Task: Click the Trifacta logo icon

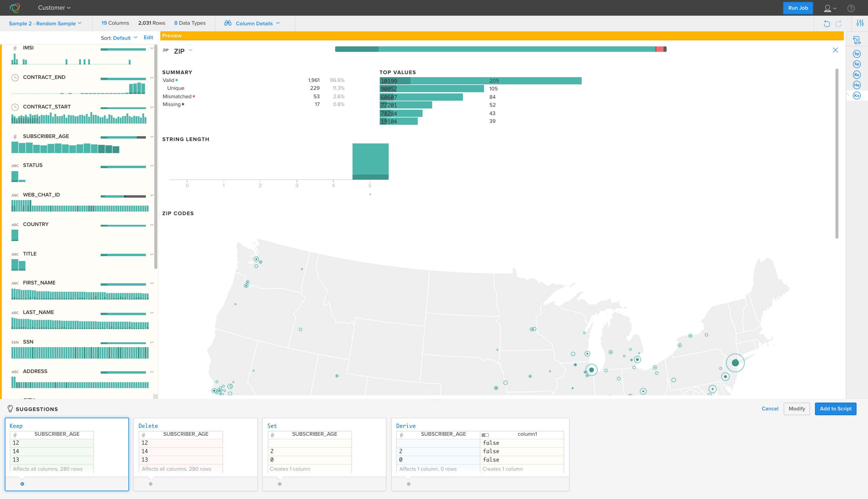Action: [x=15, y=8]
